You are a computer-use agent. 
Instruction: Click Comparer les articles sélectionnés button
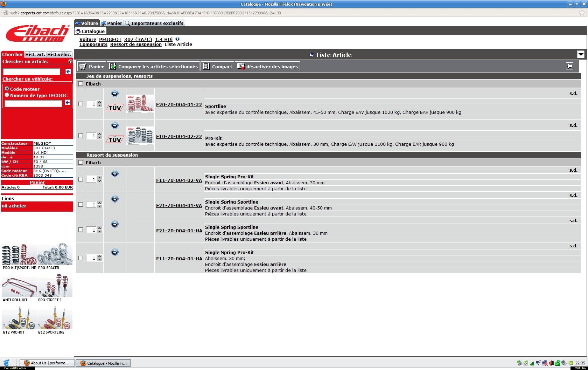pos(153,67)
